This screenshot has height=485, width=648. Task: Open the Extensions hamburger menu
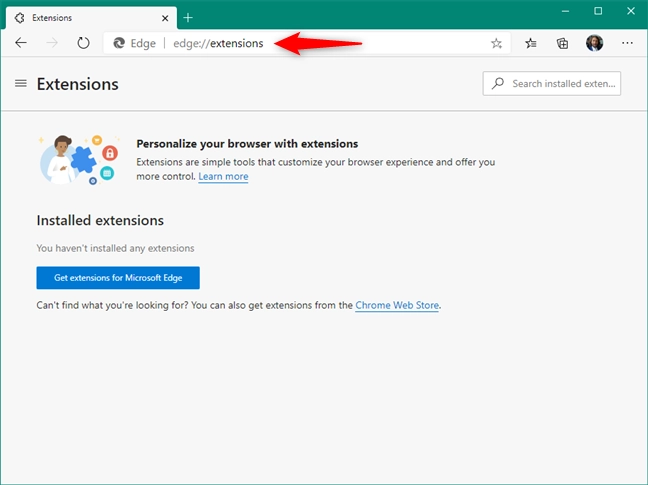coord(21,83)
